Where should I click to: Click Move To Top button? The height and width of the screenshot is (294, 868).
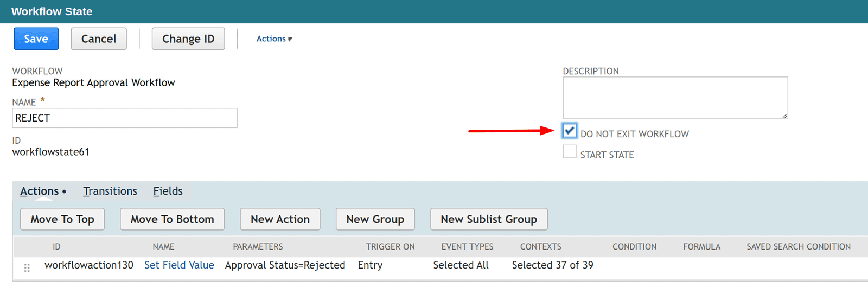pyautogui.click(x=62, y=219)
